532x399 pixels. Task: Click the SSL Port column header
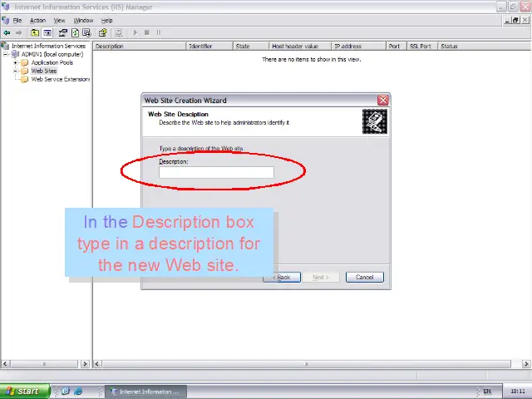click(422, 47)
